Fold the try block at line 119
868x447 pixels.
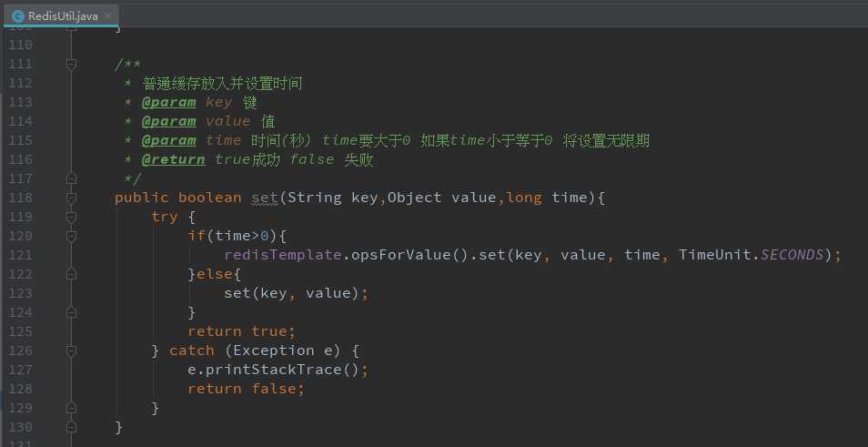[x=71, y=217]
